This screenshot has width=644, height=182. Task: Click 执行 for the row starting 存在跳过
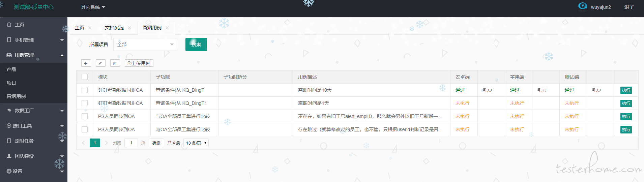[x=626, y=130]
